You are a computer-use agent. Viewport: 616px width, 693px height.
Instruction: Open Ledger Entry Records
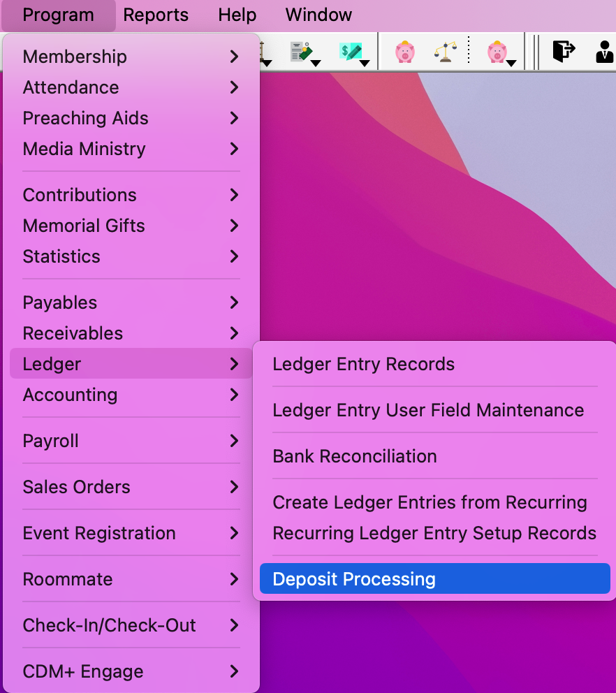(363, 364)
